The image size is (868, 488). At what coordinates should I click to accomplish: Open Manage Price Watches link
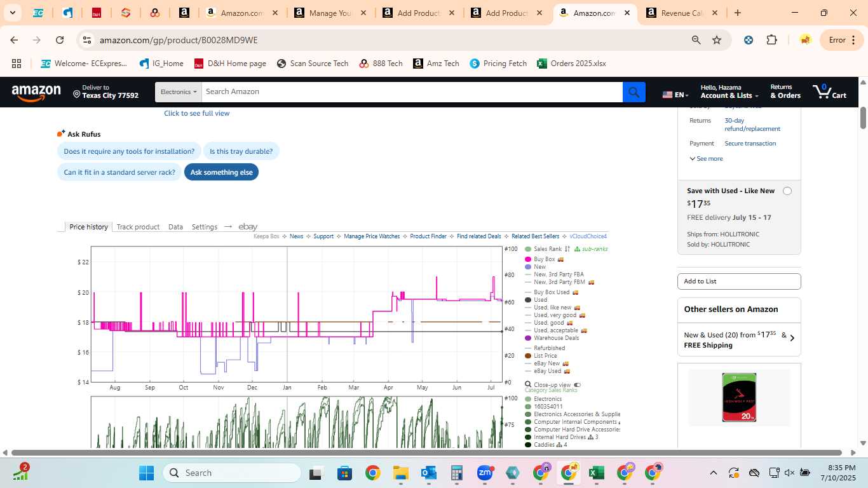tap(372, 236)
